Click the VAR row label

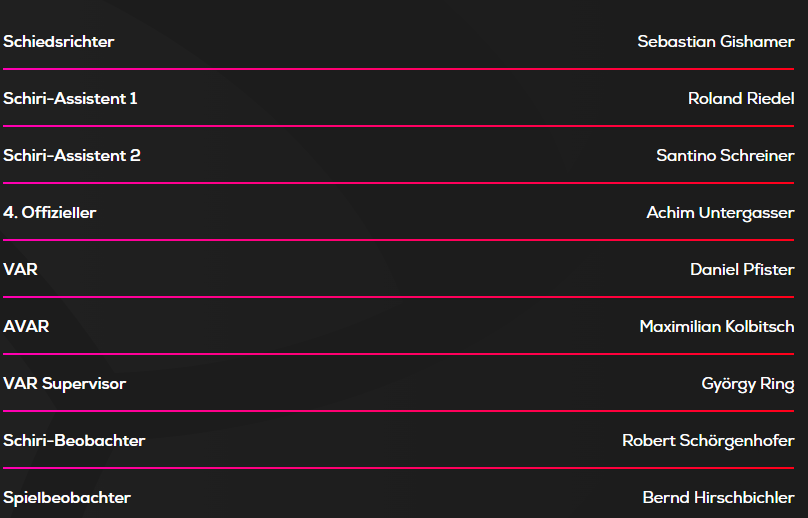[x=21, y=270]
